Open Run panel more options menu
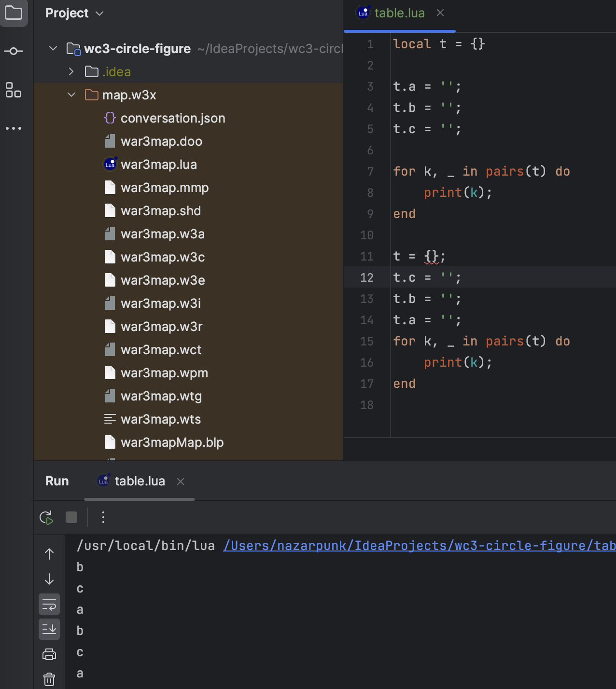This screenshot has width=616, height=689. [x=103, y=517]
